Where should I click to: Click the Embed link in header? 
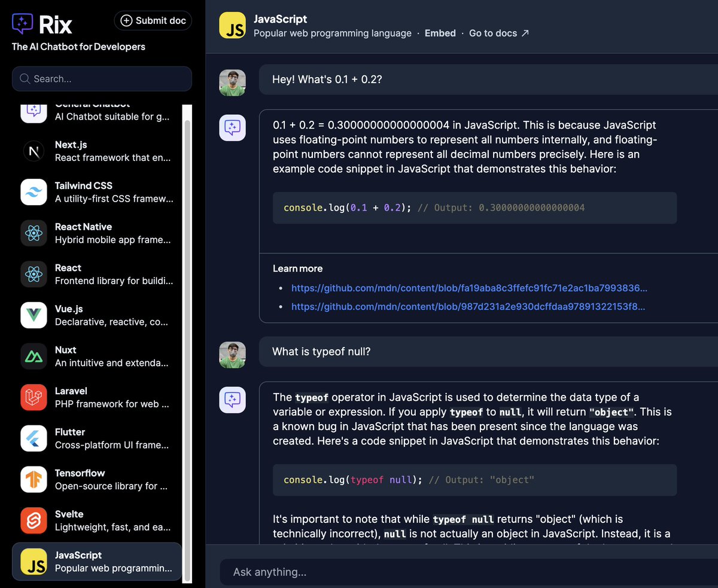pyautogui.click(x=440, y=33)
